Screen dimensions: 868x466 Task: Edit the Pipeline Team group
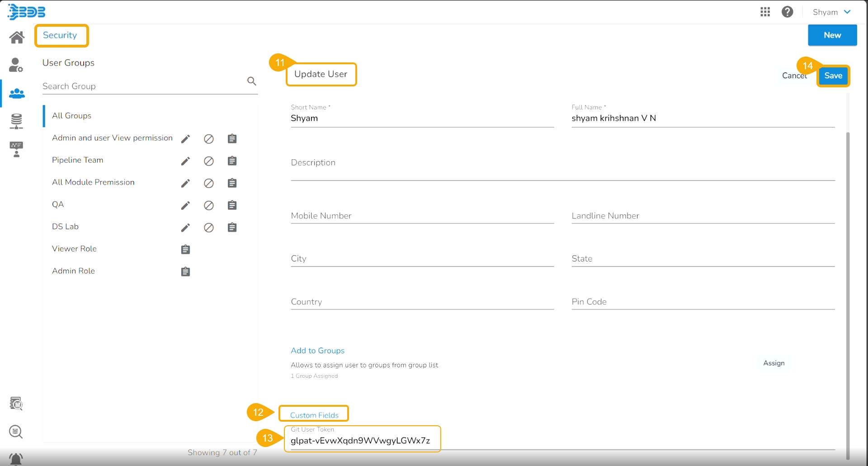point(185,161)
